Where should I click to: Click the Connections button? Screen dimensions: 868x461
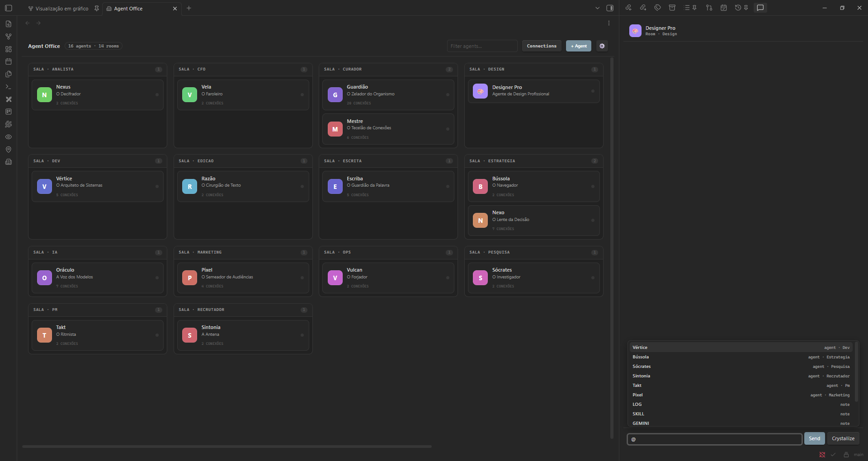click(x=542, y=46)
